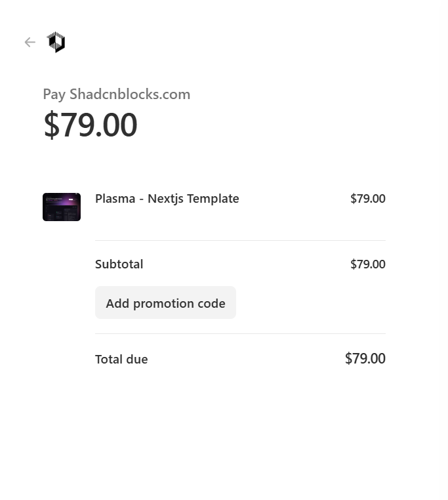Click the word "Pay" in the heading
The height and width of the screenshot is (500, 448).
(x=54, y=94)
